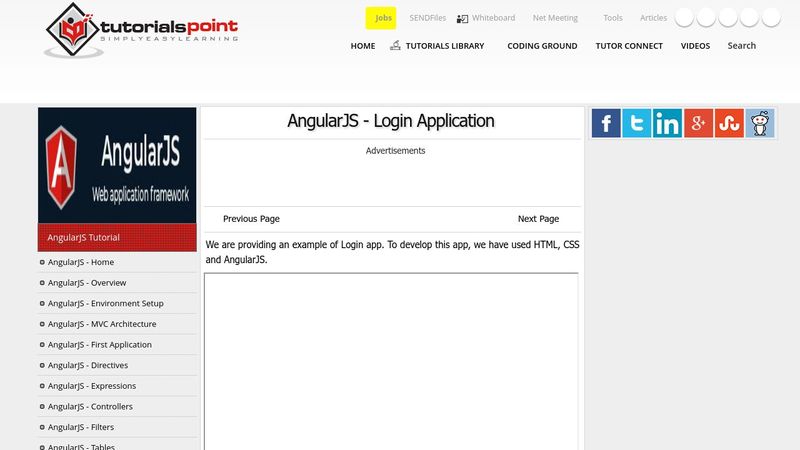Go to the Coding Ground menu
The height and width of the screenshot is (450, 800).
pos(541,46)
